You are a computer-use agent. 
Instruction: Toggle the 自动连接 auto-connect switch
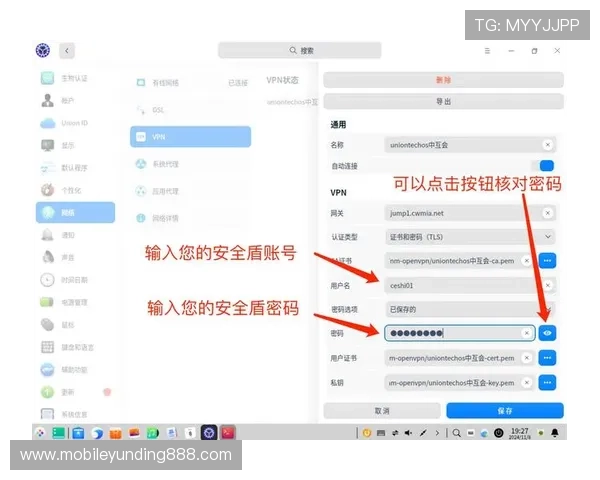pos(546,166)
